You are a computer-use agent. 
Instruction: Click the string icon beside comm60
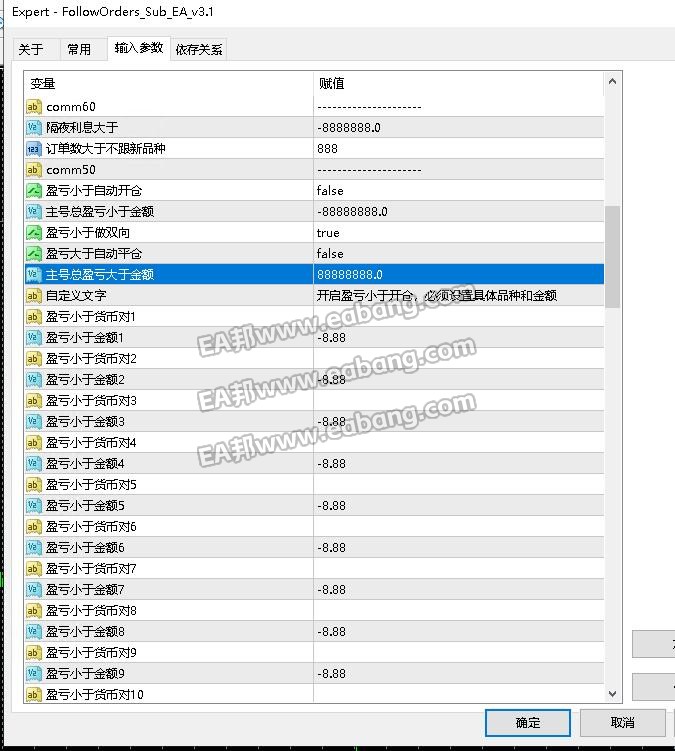click(34, 107)
